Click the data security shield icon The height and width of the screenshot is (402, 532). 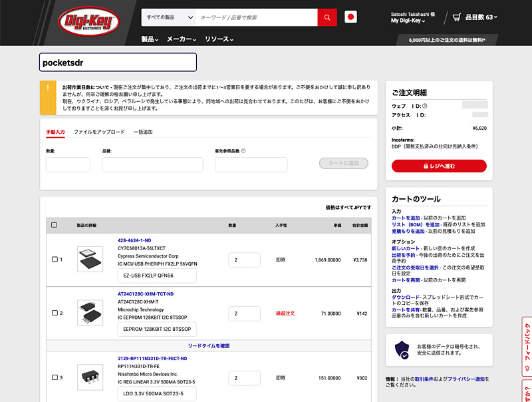402,349
